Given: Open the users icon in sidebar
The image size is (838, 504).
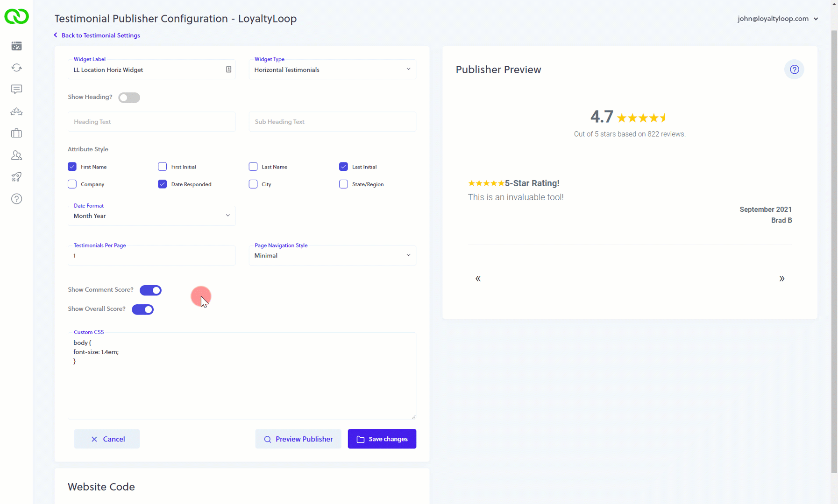Looking at the screenshot, I should pos(16,155).
